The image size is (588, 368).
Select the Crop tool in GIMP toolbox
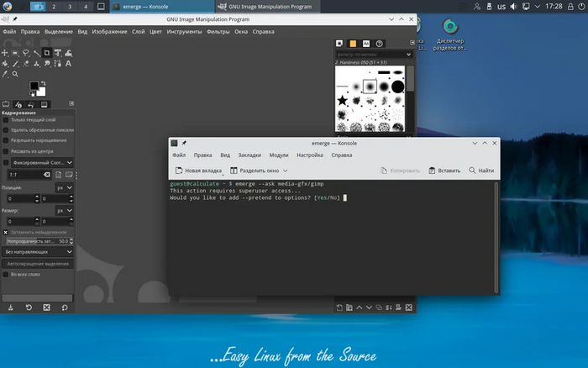click(x=47, y=53)
